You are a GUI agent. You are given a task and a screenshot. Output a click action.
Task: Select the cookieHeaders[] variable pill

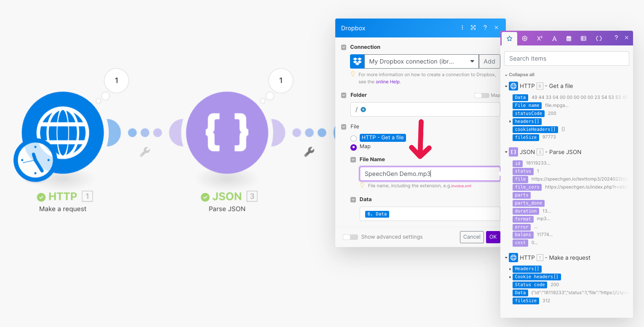(x=535, y=130)
